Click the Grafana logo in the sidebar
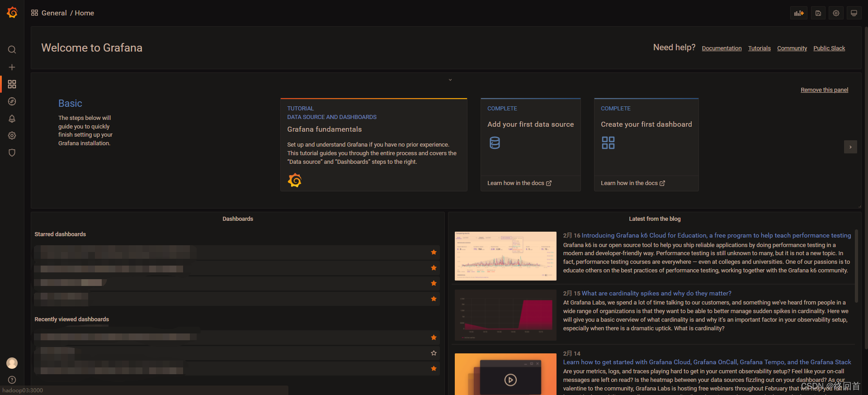Viewport: 868px width, 395px height. tap(12, 13)
